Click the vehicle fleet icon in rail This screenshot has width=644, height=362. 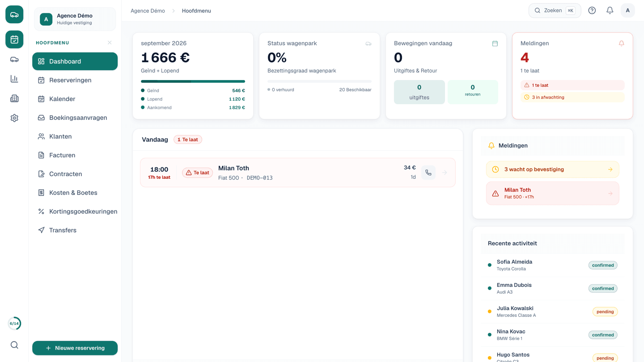(x=14, y=59)
